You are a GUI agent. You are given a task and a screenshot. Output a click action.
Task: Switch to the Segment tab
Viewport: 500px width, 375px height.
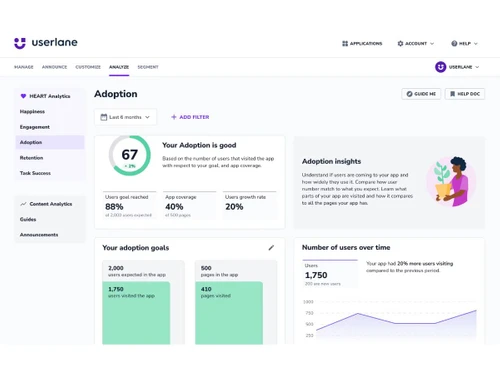(x=148, y=67)
